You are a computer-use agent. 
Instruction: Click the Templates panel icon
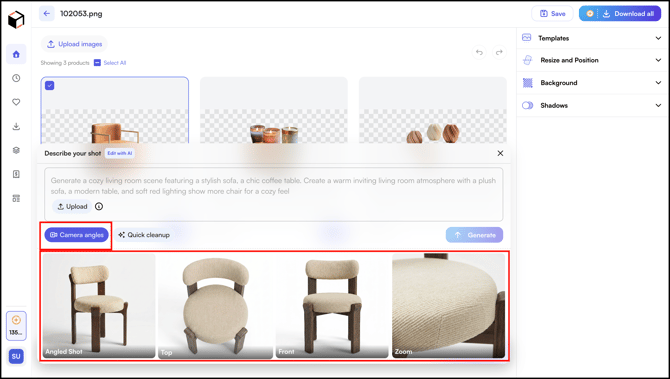pyautogui.click(x=527, y=38)
